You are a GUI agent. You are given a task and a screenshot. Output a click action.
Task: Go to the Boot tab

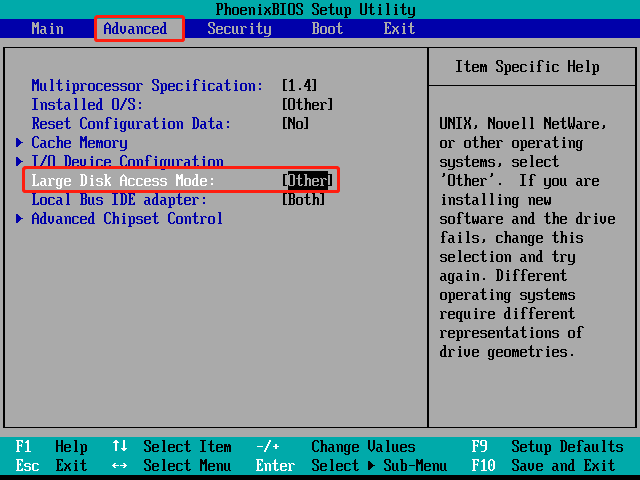click(327, 29)
